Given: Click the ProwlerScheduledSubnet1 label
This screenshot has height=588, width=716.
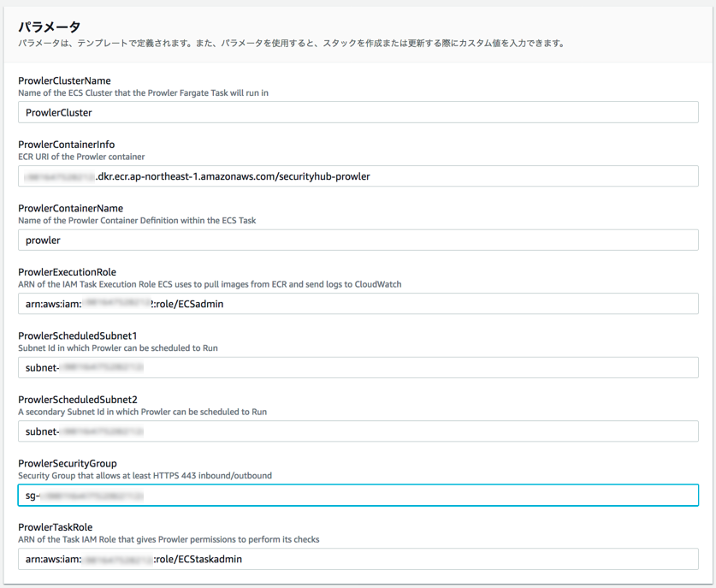Looking at the screenshot, I should 78,336.
